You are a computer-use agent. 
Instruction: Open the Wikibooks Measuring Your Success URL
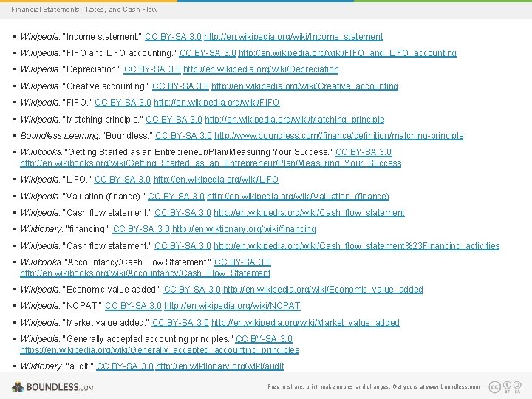[211, 163]
